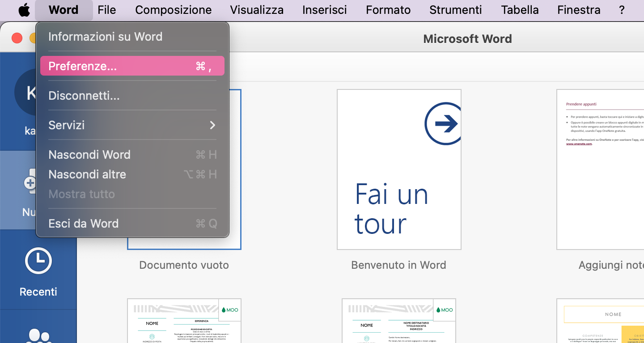This screenshot has width=644, height=343.
Task: Select the Aggiungi note template thumbnail
Action: click(x=600, y=169)
